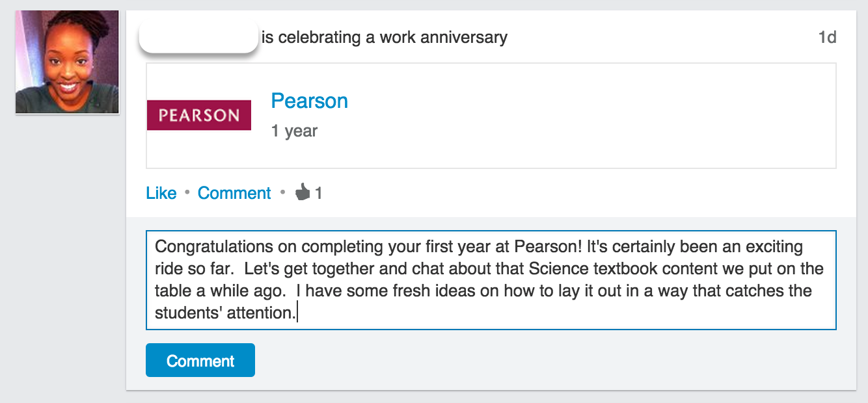Screen dimensions: 868x403
Task: Click the Comment link under the post
Action: (234, 193)
